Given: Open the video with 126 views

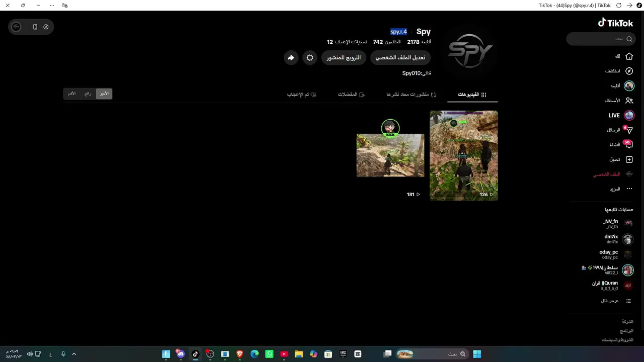Looking at the screenshot, I should tap(463, 155).
